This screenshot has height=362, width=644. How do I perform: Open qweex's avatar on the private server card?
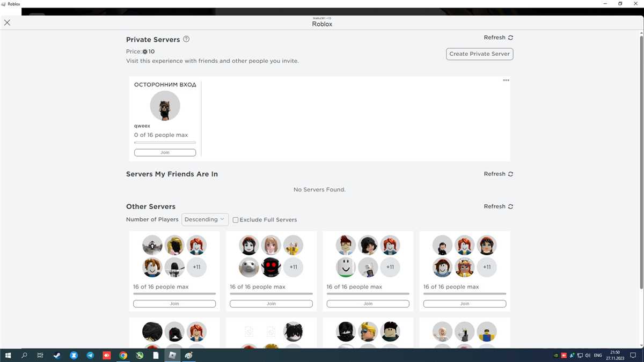pos(165,106)
